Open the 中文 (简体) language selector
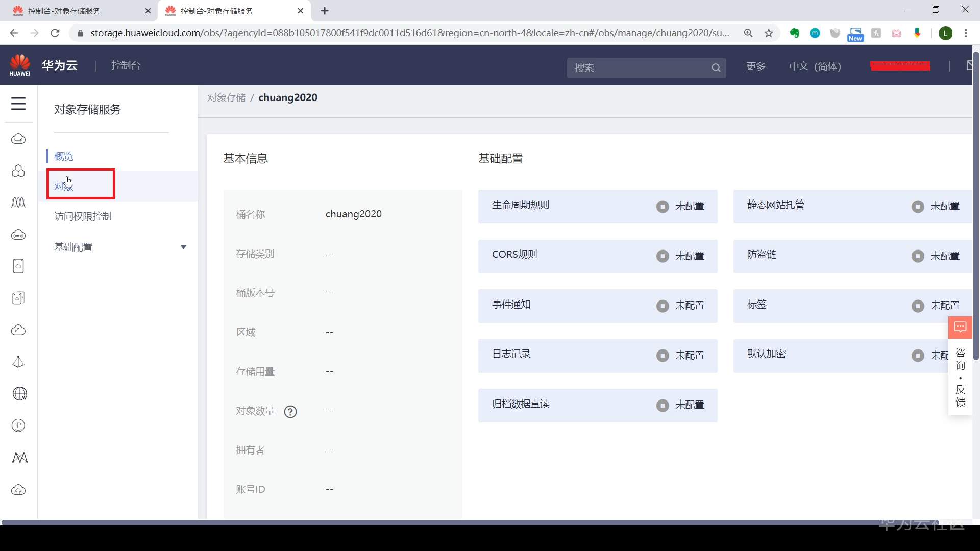 coord(815,66)
